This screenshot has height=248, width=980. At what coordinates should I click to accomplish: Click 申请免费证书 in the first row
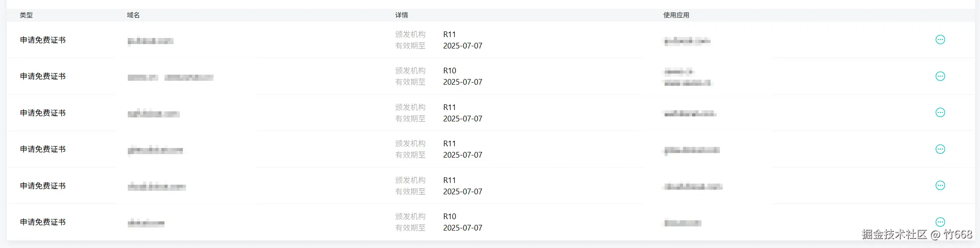point(43,40)
